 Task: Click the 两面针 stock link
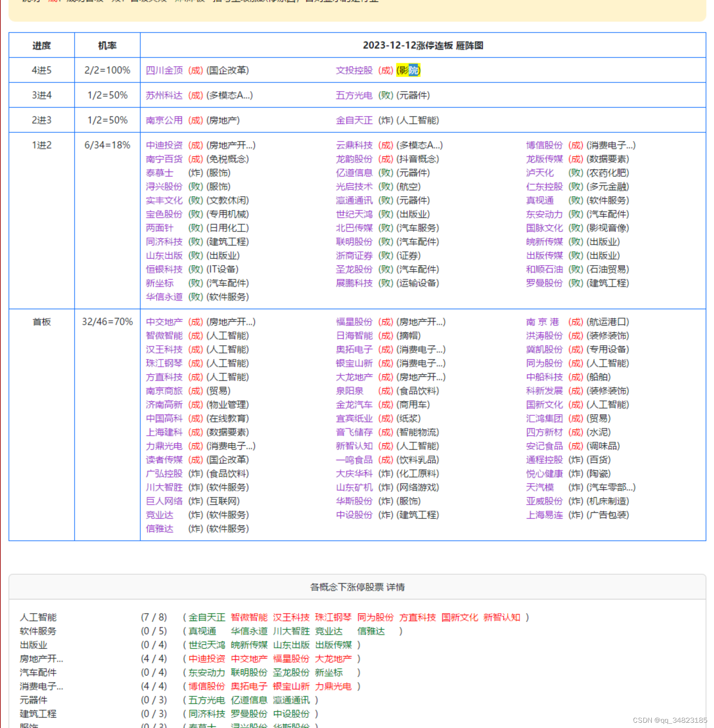click(x=160, y=228)
